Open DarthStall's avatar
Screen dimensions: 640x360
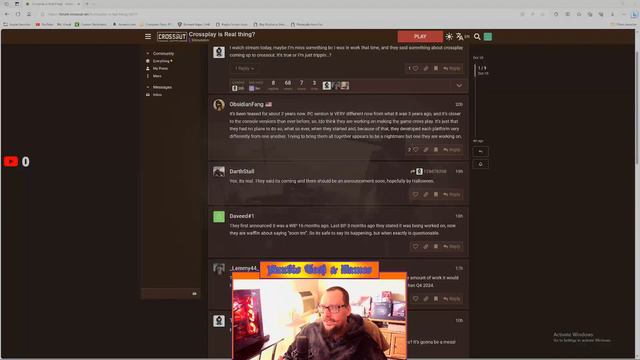[x=219, y=171]
